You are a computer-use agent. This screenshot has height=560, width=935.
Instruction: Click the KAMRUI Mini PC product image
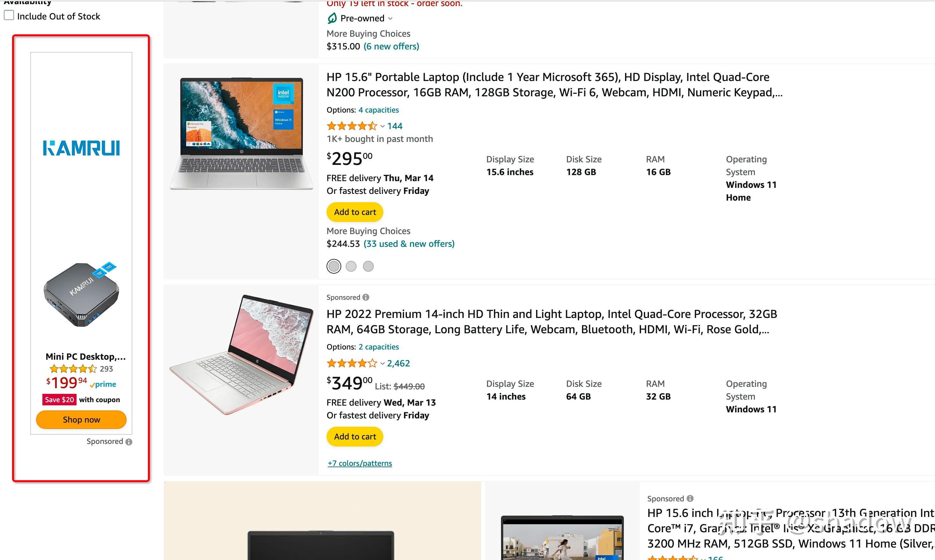pos(81,294)
